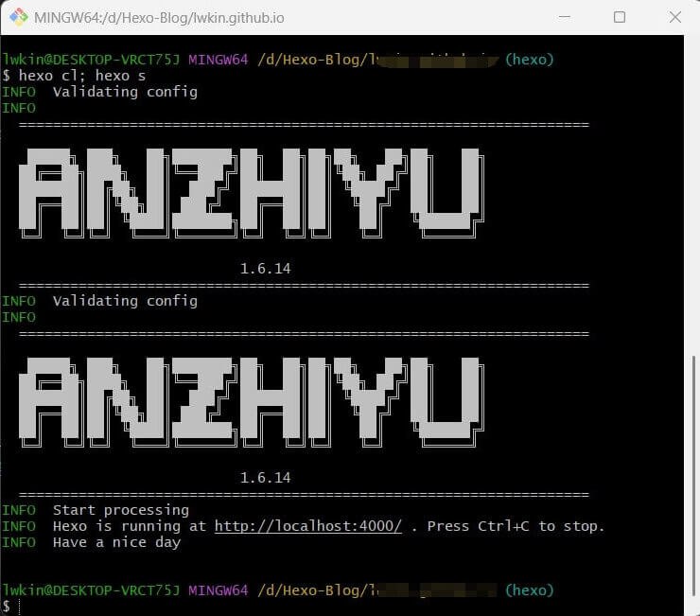Image resolution: width=700 pixels, height=616 pixels.
Task: Click the vertical scrollbar thumb
Action: (x=693, y=473)
